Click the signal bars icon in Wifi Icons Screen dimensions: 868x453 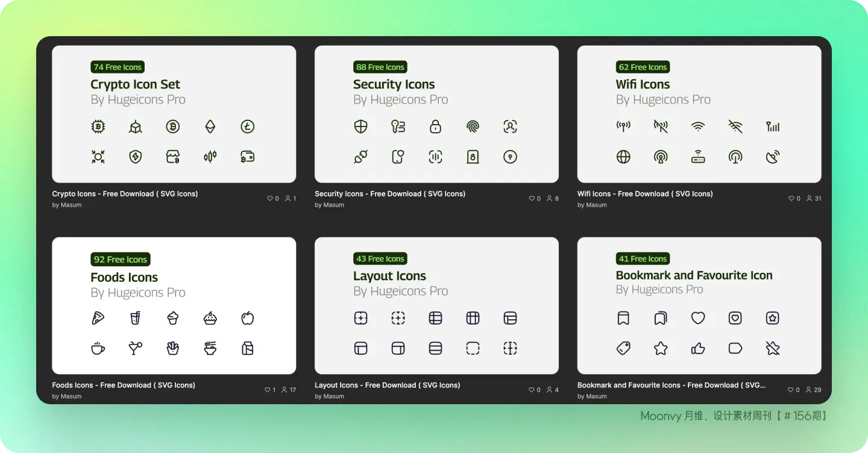click(773, 127)
